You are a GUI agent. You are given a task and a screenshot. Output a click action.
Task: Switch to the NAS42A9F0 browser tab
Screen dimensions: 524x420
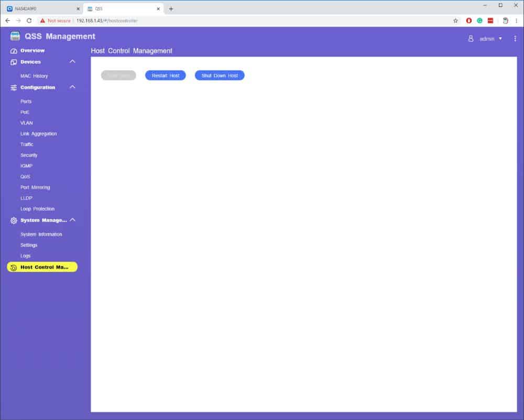tap(42, 8)
